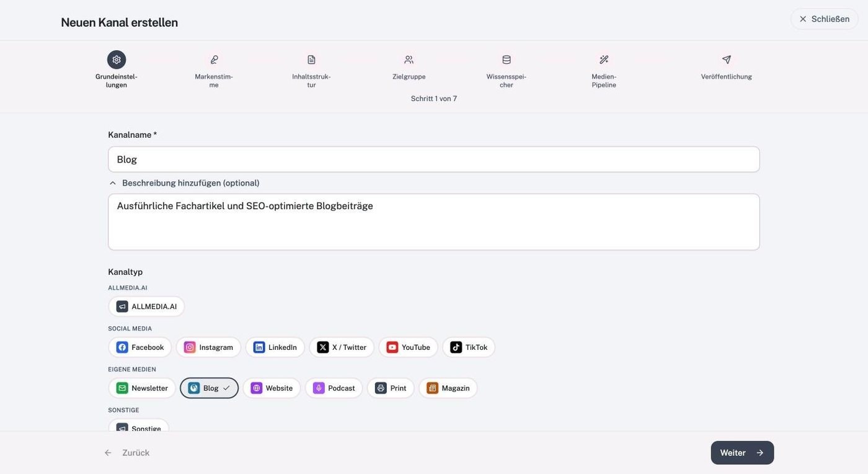868x474 pixels.
Task: Select Newsletter channel type
Action: coord(142,388)
